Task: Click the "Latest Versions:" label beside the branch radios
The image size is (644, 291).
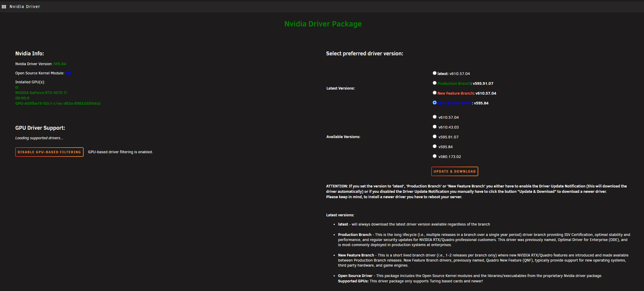Action: (x=340, y=88)
